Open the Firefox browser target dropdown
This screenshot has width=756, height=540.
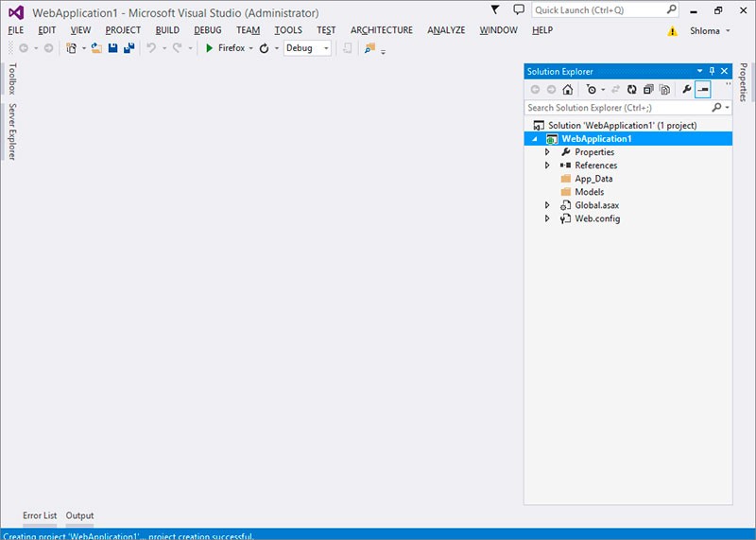pos(250,48)
